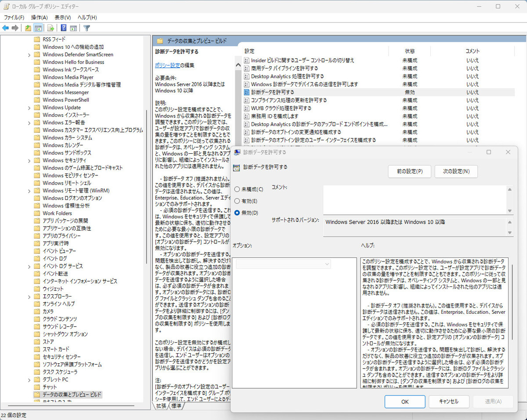Image resolution: width=527 pixels, height=420 pixels.
Task: Select データの収集とプレビュー ビルド in tree
Action: pyautogui.click(x=72, y=395)
